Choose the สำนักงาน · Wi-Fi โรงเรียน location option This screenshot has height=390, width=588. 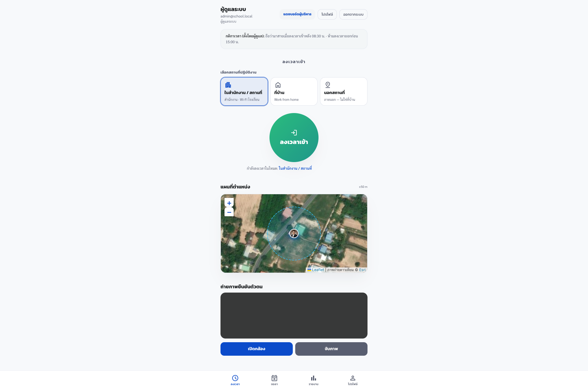pos(244,91)
